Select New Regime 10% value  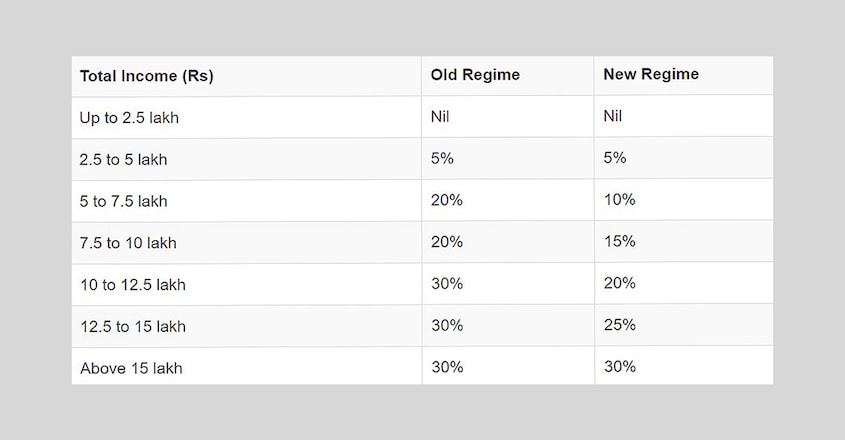[620, 200]
